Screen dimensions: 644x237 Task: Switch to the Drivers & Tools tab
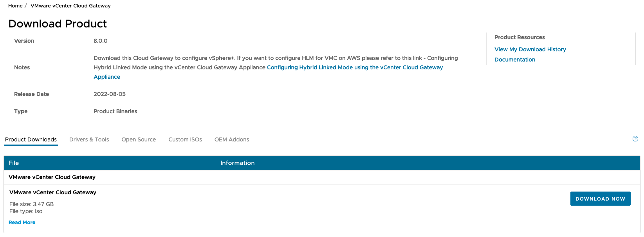(89, 139)
